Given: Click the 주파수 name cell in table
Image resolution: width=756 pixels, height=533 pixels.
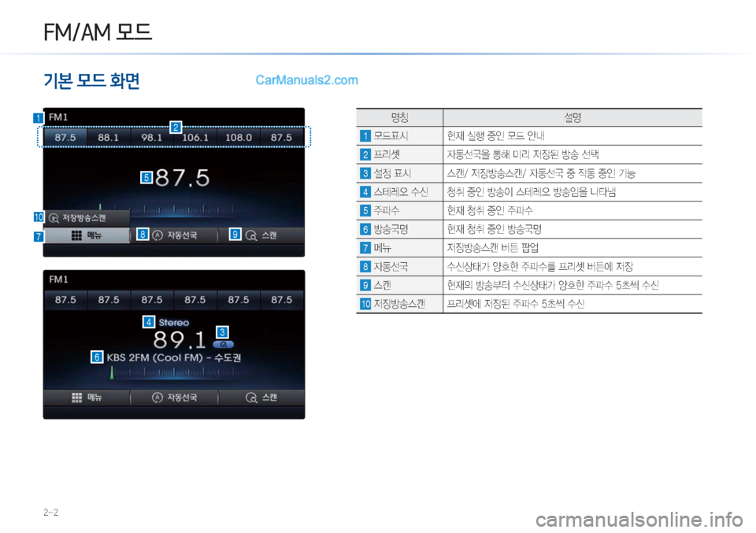Looking at the screenshot, I should coord(400,210).
